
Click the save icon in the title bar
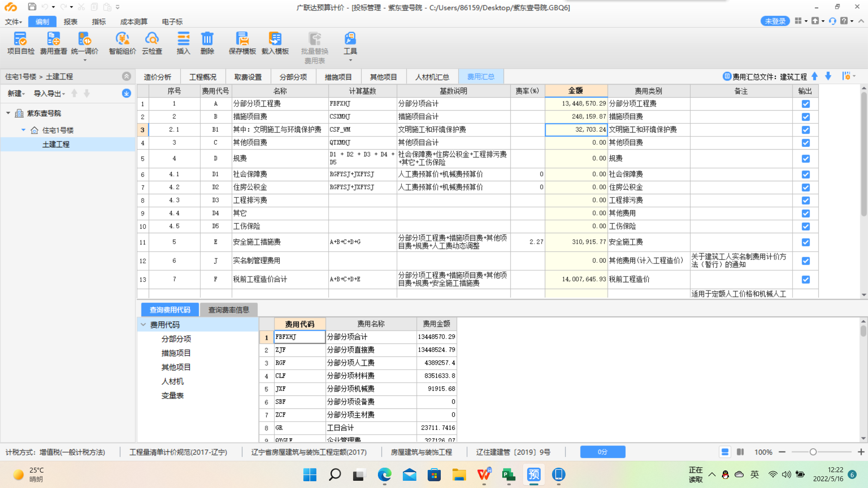(32, 7)
